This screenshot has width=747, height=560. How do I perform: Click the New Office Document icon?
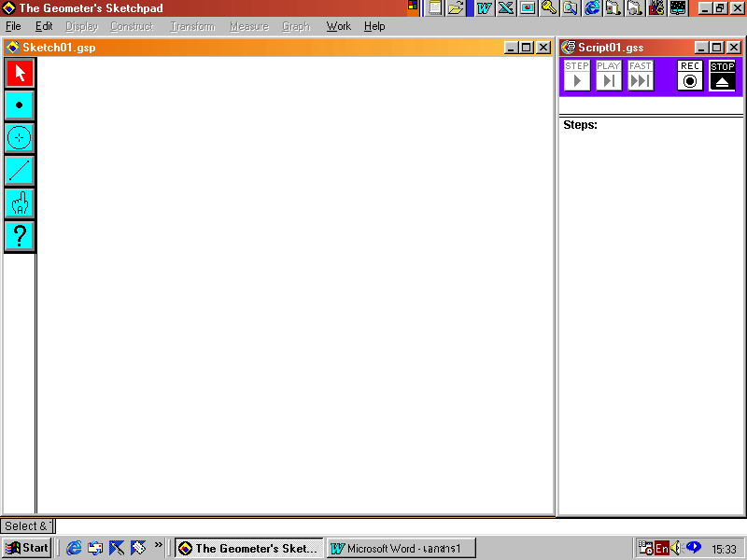pos(435,8)
